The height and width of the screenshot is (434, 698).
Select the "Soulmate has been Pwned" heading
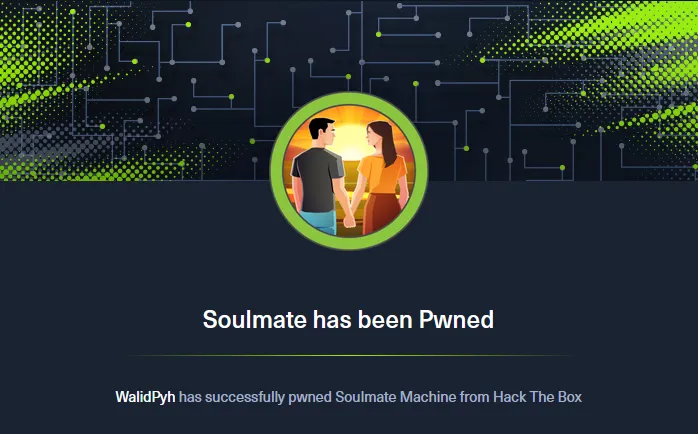point(348,319)
